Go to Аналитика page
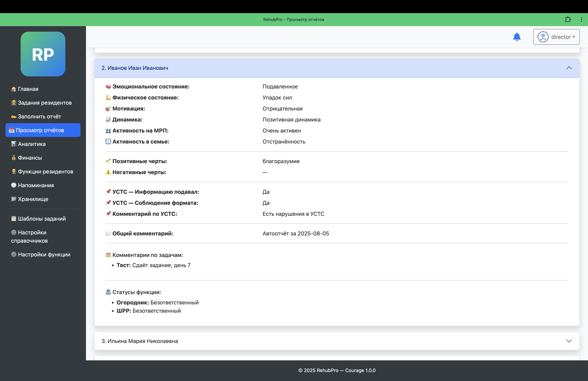Viewport: 588px width, 381px height. coord(32,144)
